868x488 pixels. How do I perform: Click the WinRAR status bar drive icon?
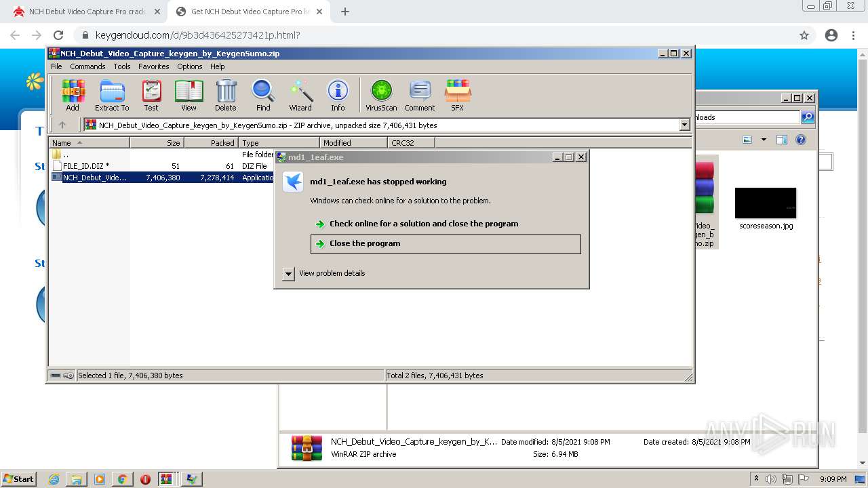pos(55,375)
